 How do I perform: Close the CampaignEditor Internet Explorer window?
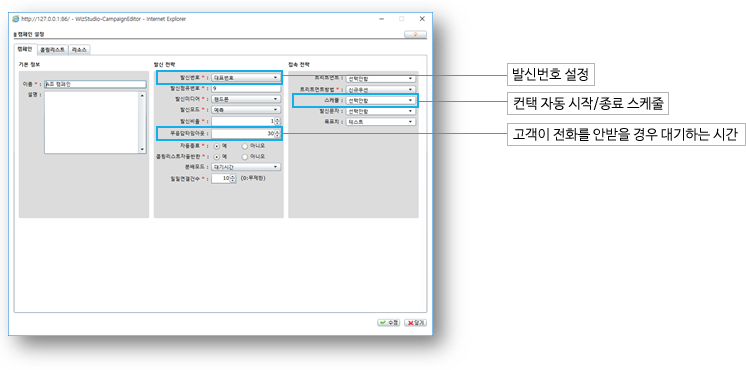(422, 19)
